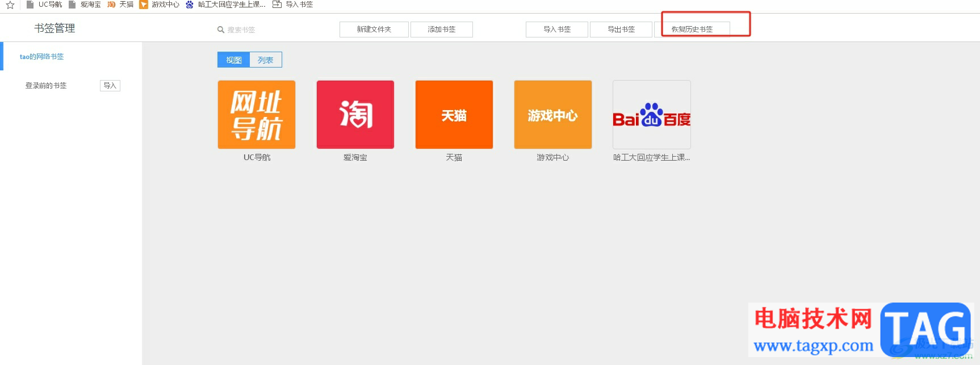Open the UC导航 bookmark in the bookmarks bar

(x=44, y=5)
